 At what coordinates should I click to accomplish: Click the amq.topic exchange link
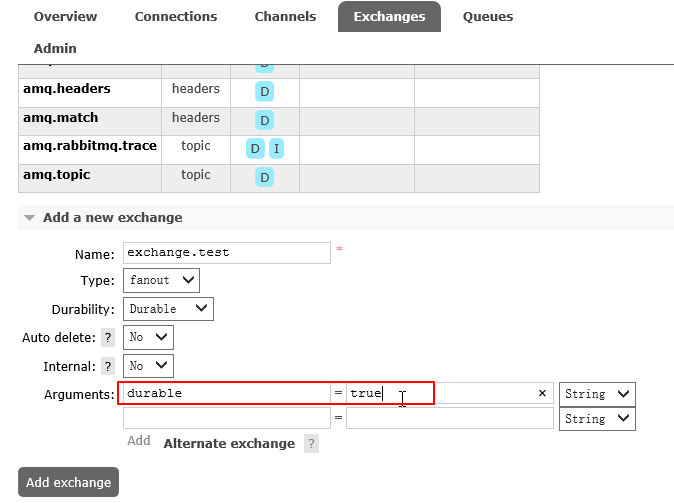click(57, 175)
